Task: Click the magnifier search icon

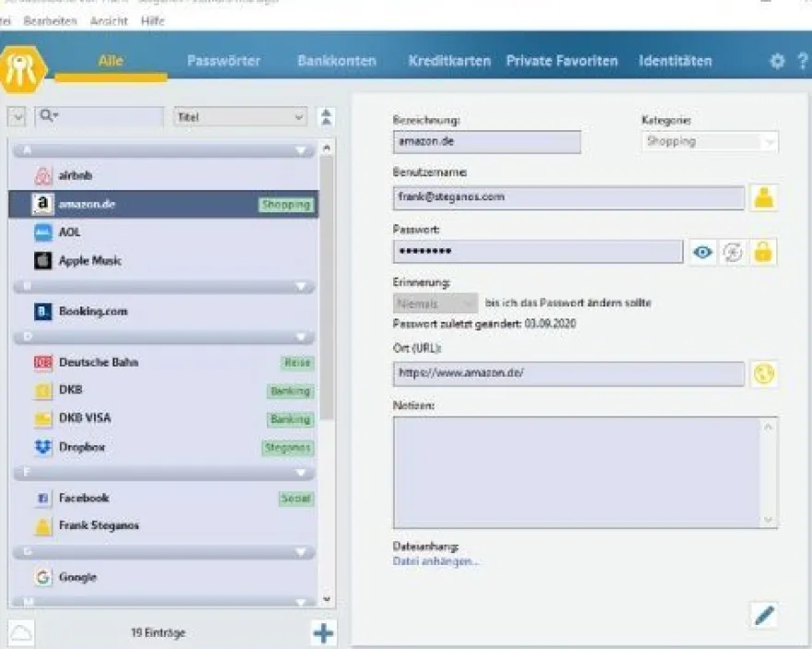Action: point(48,116)
